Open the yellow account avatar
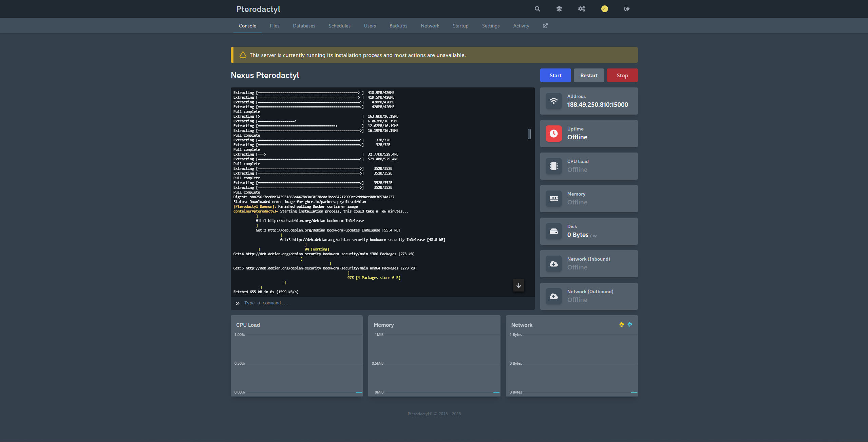The height and width of the screenshot is (442, 868). point(605,9)
